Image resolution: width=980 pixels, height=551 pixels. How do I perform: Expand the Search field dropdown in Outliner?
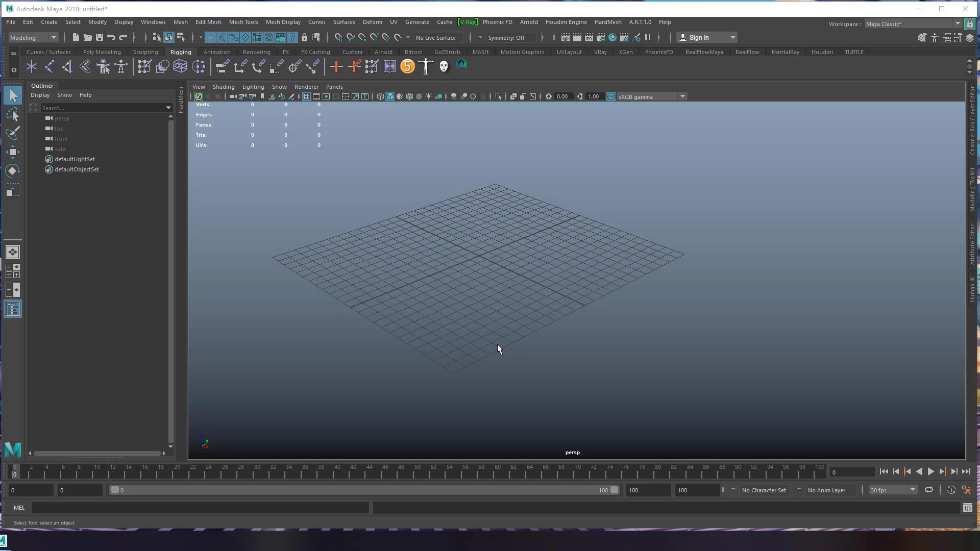tap(168, 108)
